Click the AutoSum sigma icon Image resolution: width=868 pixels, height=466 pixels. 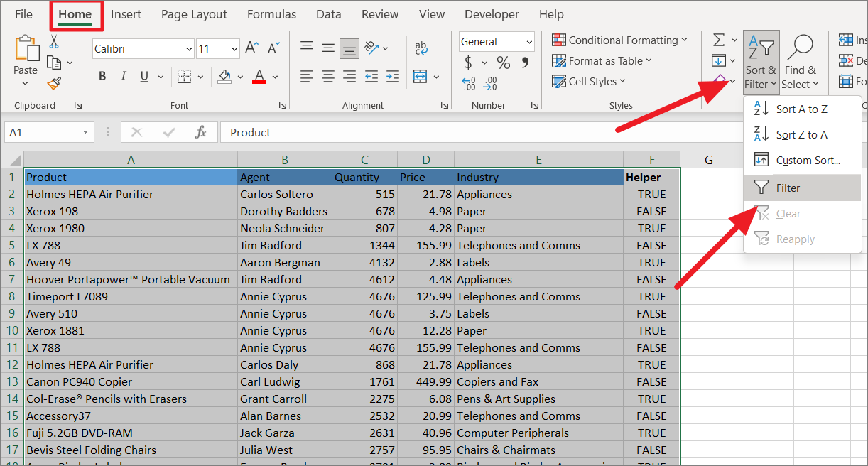(x=719, y=40)
